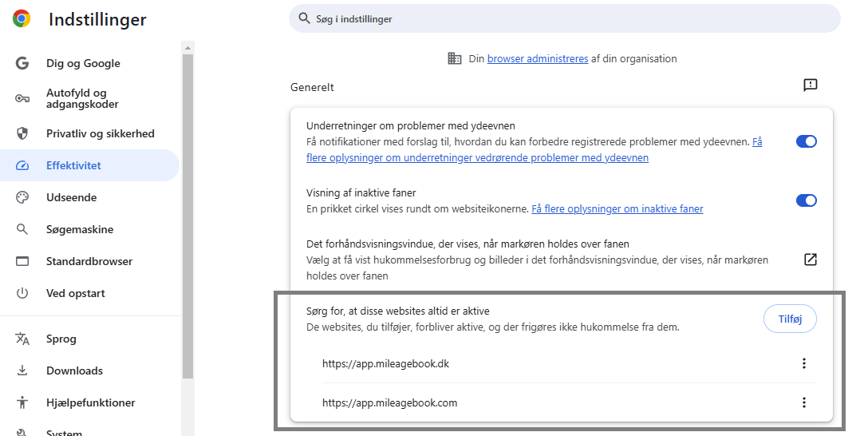Toggle Underretninger om problemer med ydeevnen

pos(807,141)
